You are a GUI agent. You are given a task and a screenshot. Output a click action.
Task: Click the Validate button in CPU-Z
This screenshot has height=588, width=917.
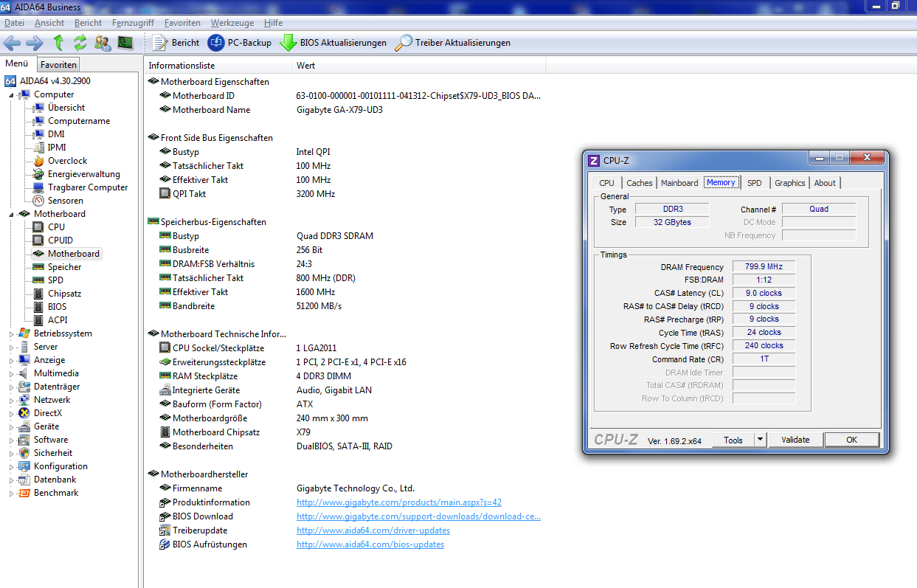point(795,440)
